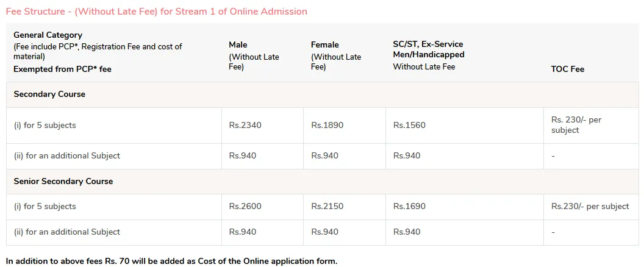Image resolution: width=644 pixels, height=267 pixels.
Task: Click Secondary Course TOC fee Rs. 230/- cell
Action: point(576,125)
